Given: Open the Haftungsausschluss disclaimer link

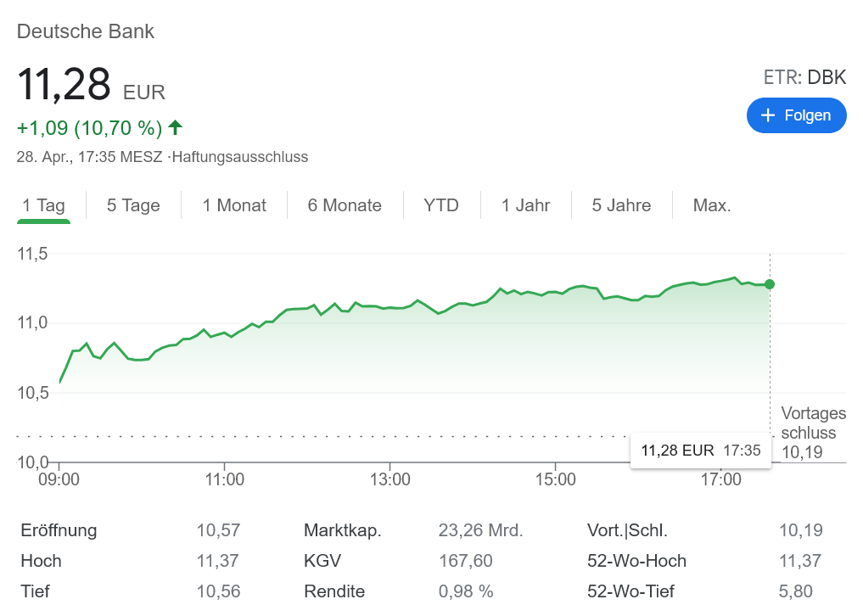Looking at the screenshot, I should tap(239, 157).
